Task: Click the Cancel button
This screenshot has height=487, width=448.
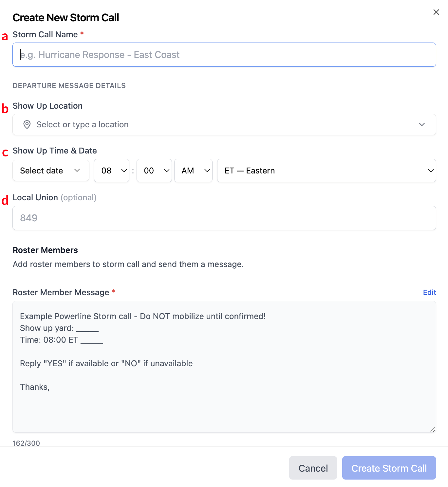Action: point(313,468)
